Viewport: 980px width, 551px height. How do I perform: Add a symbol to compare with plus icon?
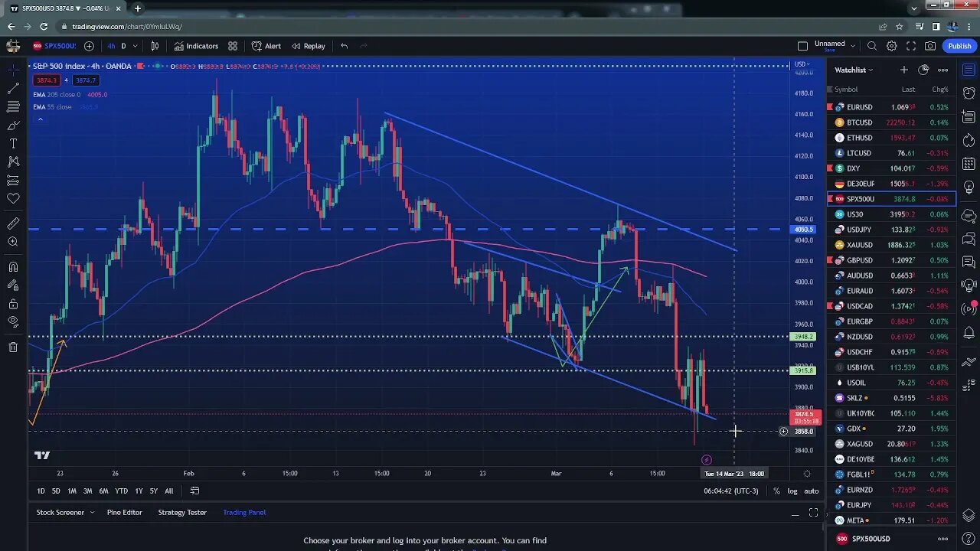tap(89, 46)
